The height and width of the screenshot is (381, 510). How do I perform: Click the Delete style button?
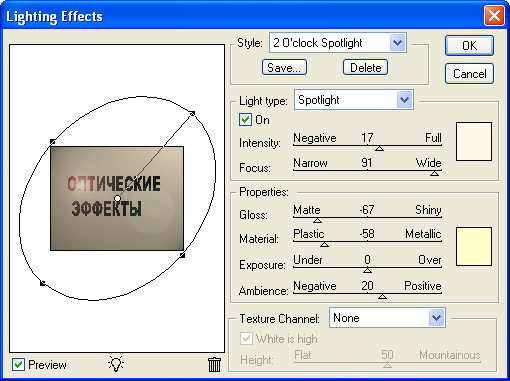(x=365, y=67)
